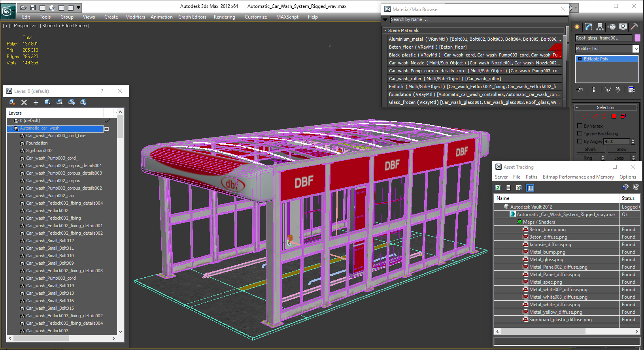644x350 pixels.
Task: Open the Paths menu in Asset Tracking
Action: pyautogui.click(x=531, y=177)
